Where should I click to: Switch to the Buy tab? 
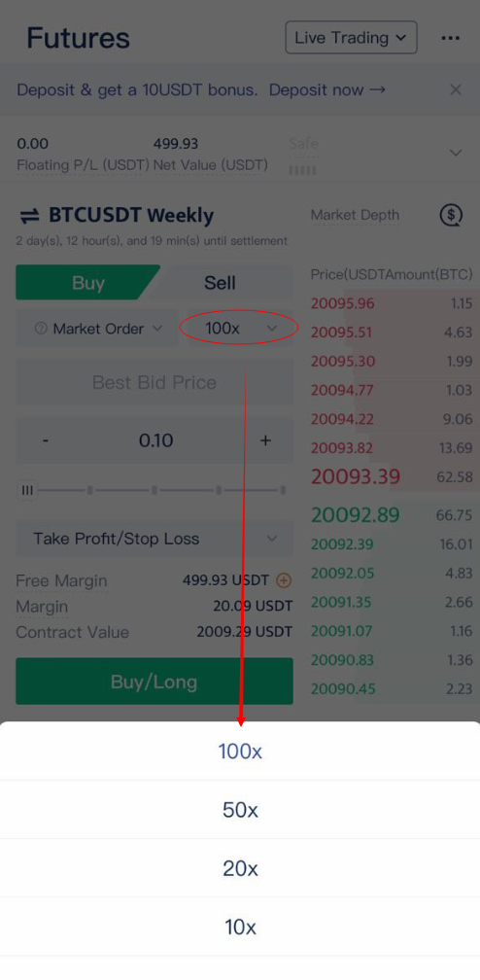pyautogui.click(x=87, y=283)
